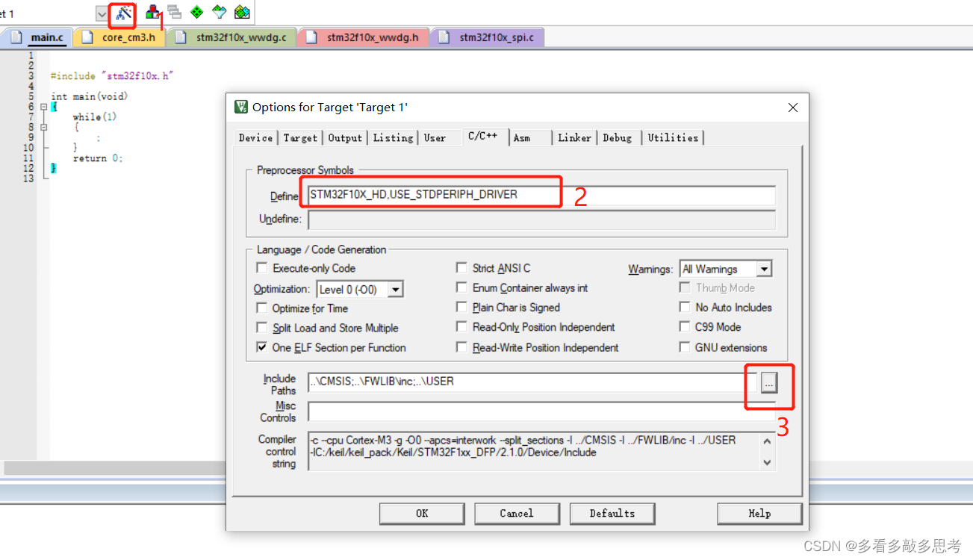Click the int main(void) code line
973x560 pixels.
(x=89, y=96)
